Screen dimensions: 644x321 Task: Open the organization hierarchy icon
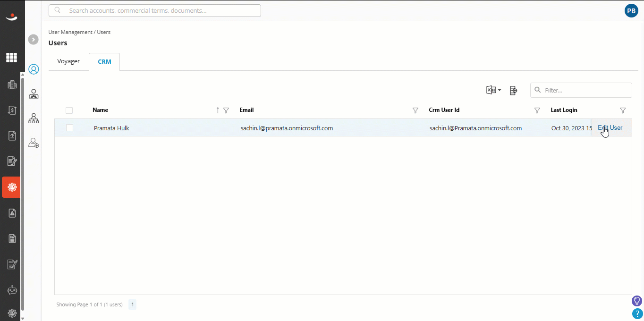pos(34,118)
